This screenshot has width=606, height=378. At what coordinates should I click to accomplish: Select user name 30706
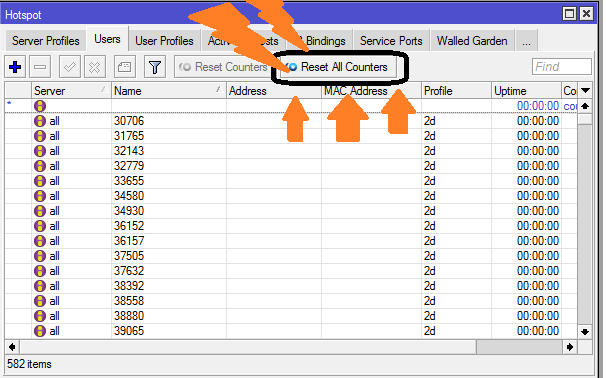click(129, 121)
